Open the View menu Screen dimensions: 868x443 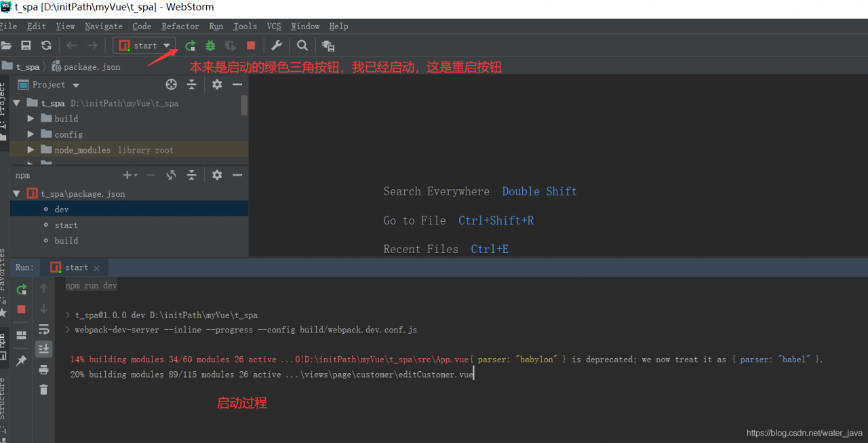tap(65, 26)
